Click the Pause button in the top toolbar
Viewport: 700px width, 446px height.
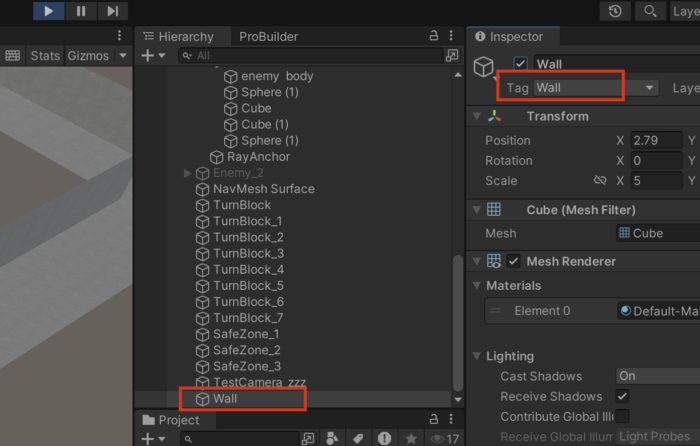point(81,11)
